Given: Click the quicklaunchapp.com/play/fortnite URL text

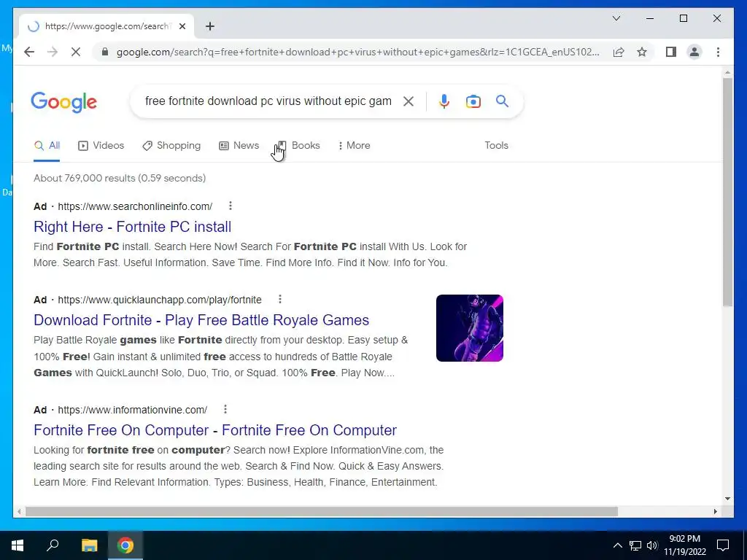Looking at the screenshot, I should coord(160,300).
